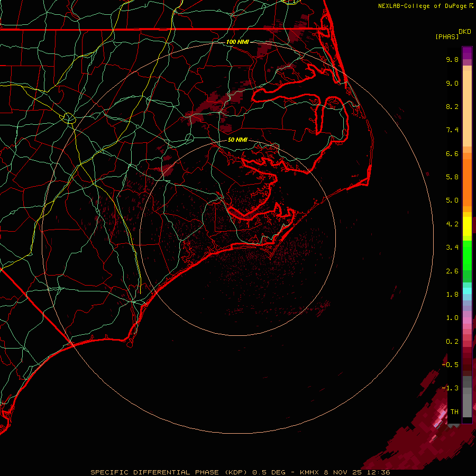Click the 7.4 legend value
The width and height of the screenshot is (476, 476).
point(452,130)
